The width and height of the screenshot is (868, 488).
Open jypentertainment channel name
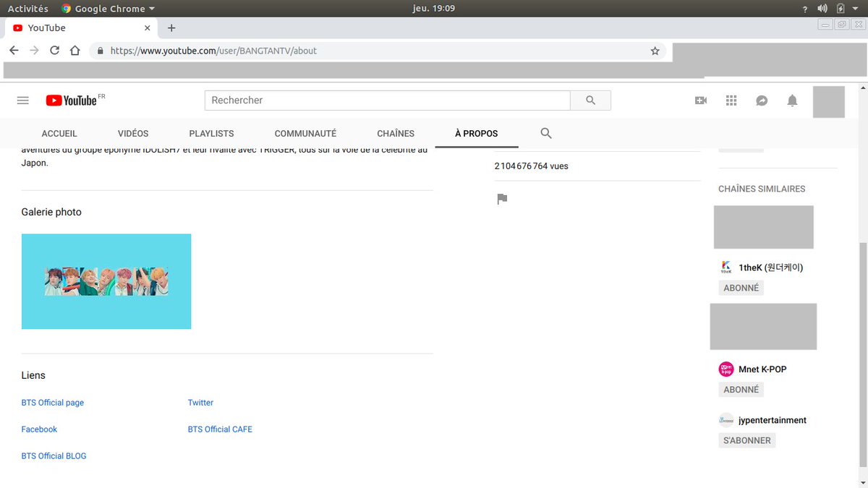773,420
